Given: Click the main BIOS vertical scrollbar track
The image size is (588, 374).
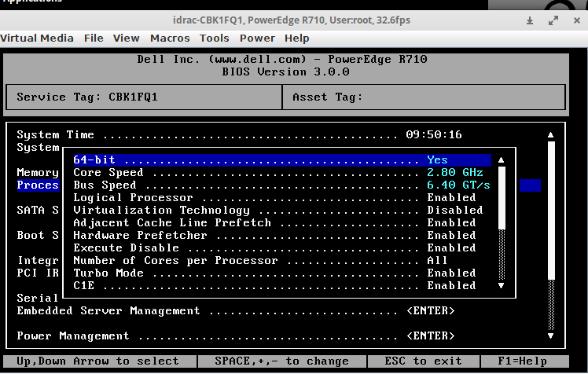Looking at the screenshot, I should click(x=551, y=236).
